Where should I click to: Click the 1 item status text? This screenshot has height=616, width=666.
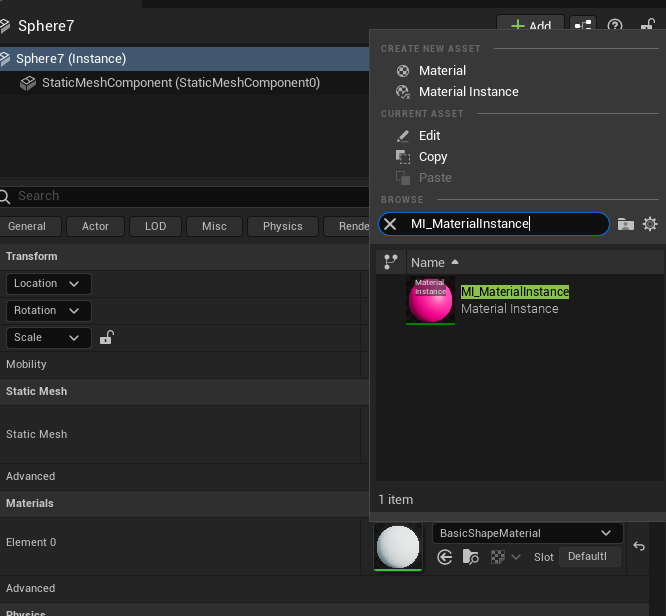395,500
